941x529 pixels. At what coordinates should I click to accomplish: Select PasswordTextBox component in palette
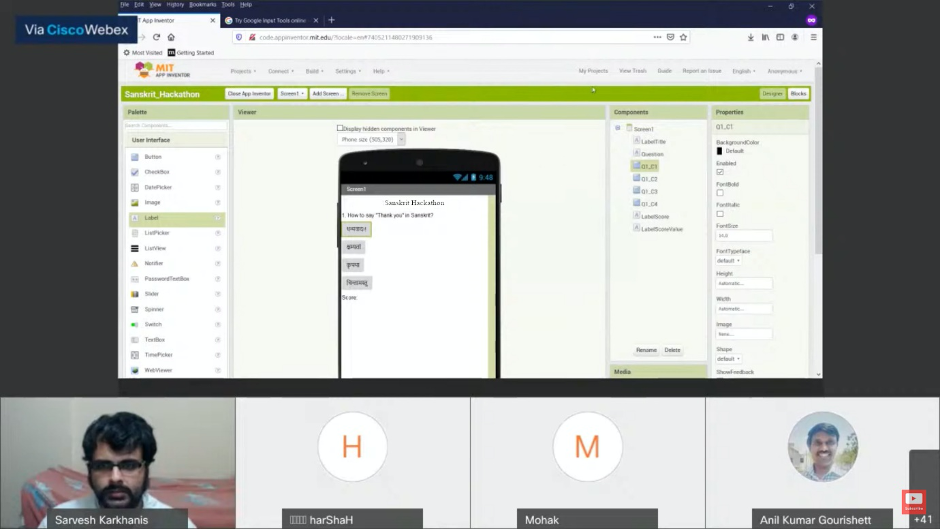coord(166,279)
